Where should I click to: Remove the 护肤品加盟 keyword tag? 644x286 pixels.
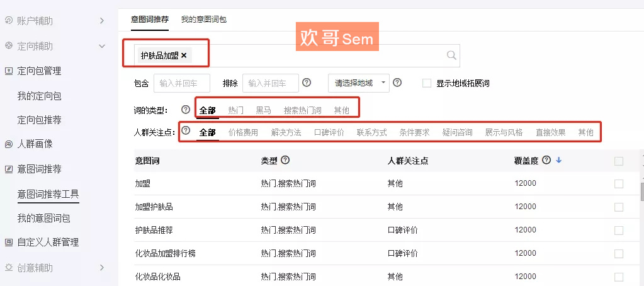[184, 55]
